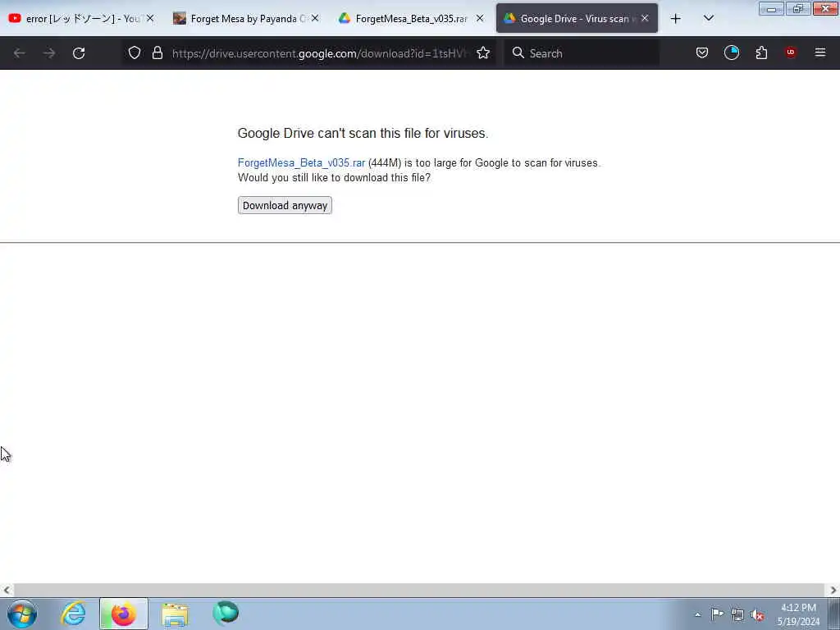Image resolution: width=840 pixels, height=630 pixels.
Task: Open the uBlock Origin extension
Action: pyautogui.click(x=791, y=53)
